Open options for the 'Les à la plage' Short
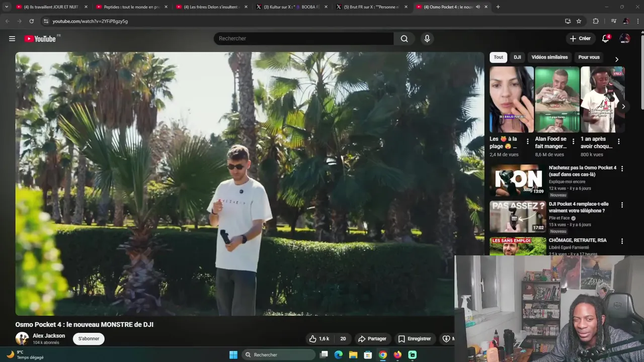 [x=527, y=142]
